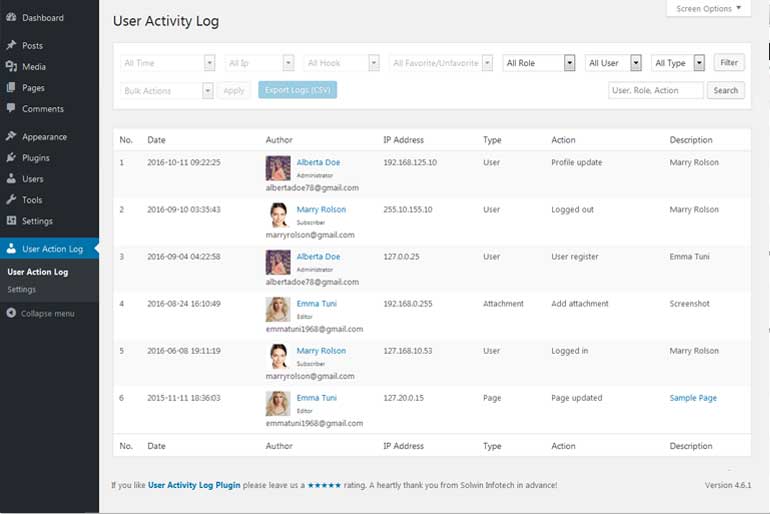Screen dimensions: 770x514
Task: Click the User Action Log person icon
Action: (11, 248)
